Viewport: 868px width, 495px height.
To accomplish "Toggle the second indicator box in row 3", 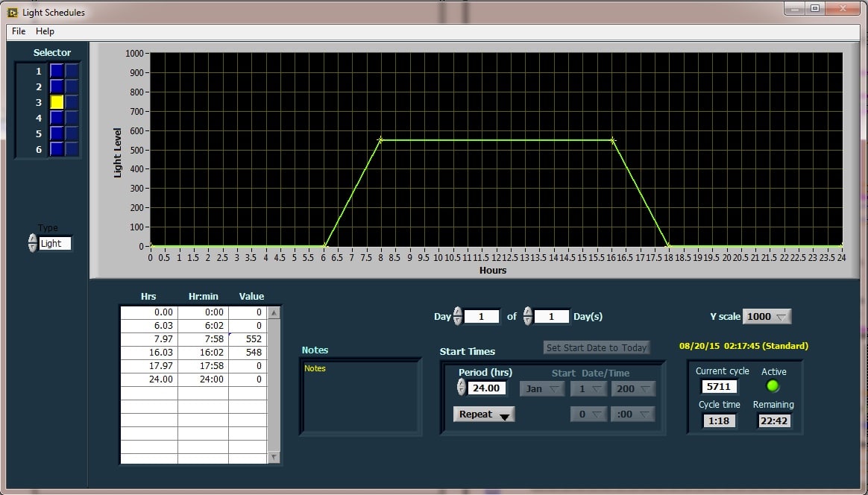I will pos(72,102).
